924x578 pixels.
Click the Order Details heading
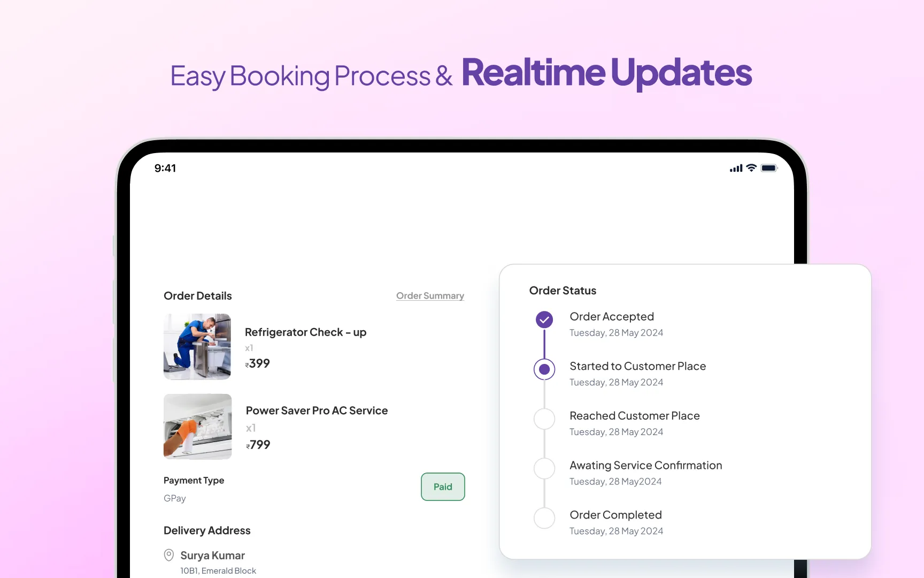pyautogui.click(x=198, y=296)
